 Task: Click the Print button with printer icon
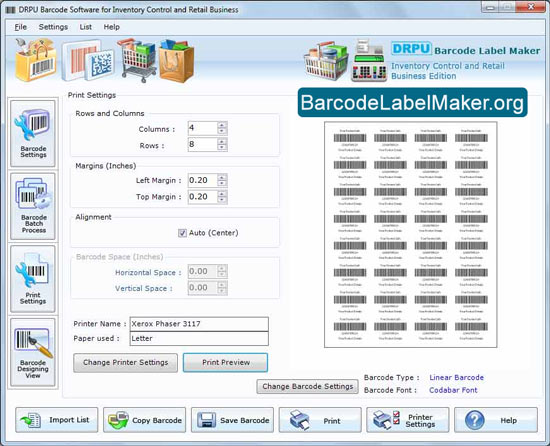(x=320, y=420)
